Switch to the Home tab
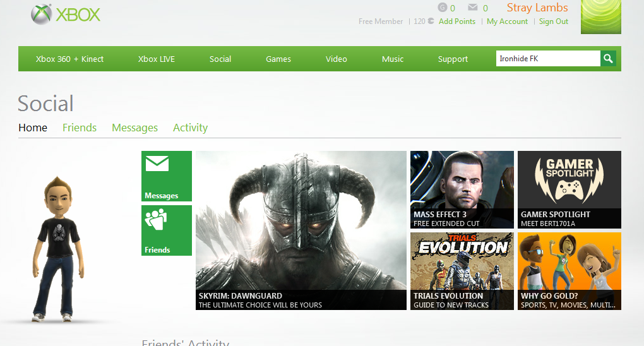644x346 pixels. 33,128
